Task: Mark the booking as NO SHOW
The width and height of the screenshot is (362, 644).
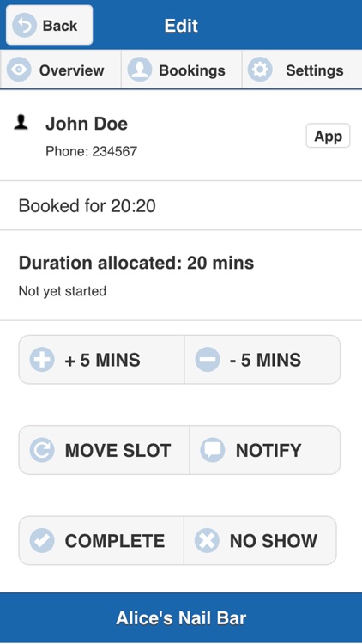Action: click(260, 540)
